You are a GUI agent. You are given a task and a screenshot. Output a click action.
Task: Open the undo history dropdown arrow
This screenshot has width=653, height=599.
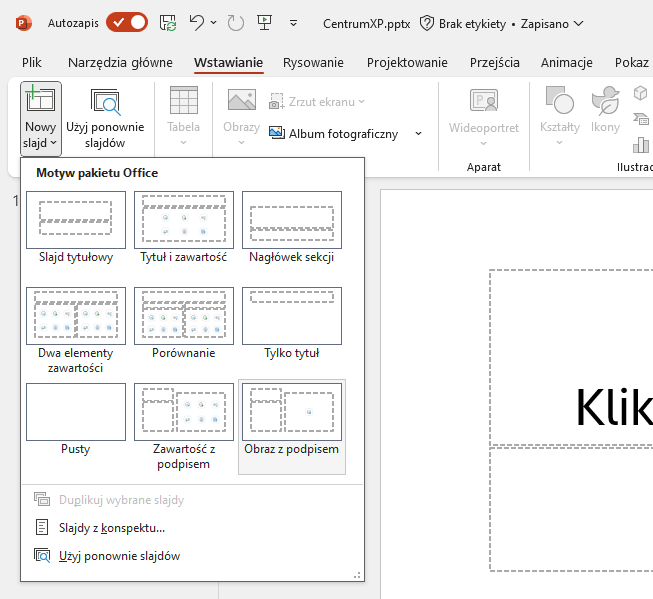point(214,22)
